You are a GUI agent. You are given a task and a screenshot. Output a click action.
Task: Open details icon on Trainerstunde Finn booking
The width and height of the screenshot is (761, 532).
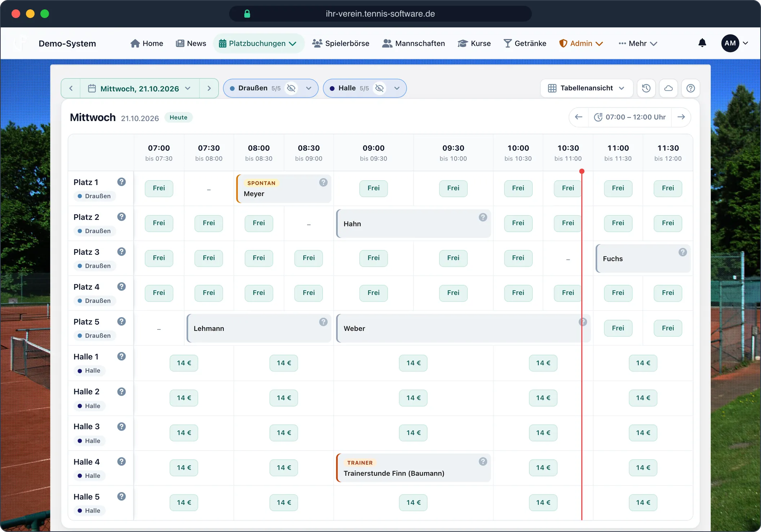click(x=483, y=462)
